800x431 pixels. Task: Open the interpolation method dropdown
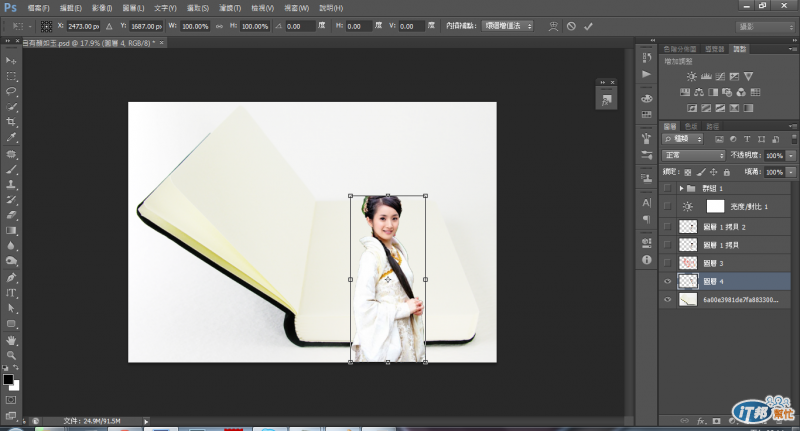(508, 25)
